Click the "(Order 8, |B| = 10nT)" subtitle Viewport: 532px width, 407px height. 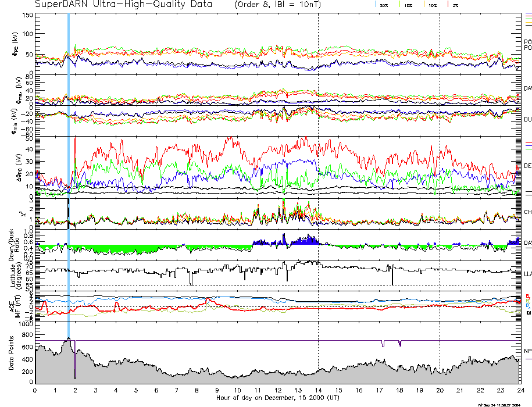click(x=277, y=5)
